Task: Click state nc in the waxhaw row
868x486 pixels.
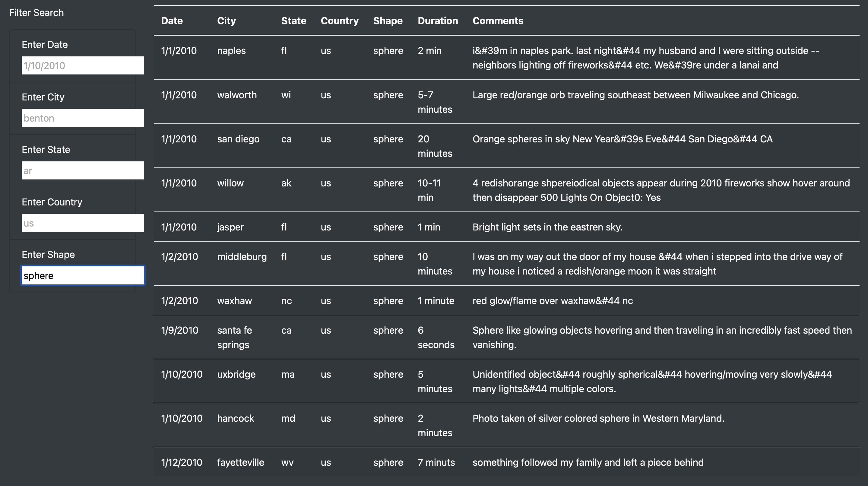Action: 287,301
